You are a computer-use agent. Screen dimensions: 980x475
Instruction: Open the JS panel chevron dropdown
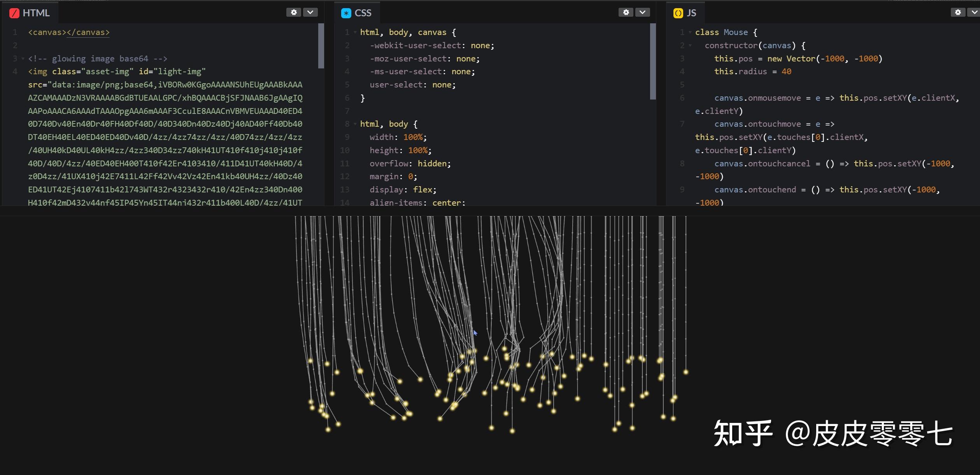pyautogui.click(x=975, y=12)
